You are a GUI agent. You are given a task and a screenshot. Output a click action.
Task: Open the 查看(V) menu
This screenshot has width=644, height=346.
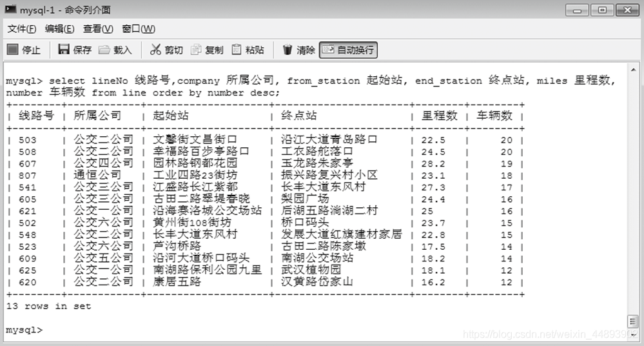tap(98, 29)
